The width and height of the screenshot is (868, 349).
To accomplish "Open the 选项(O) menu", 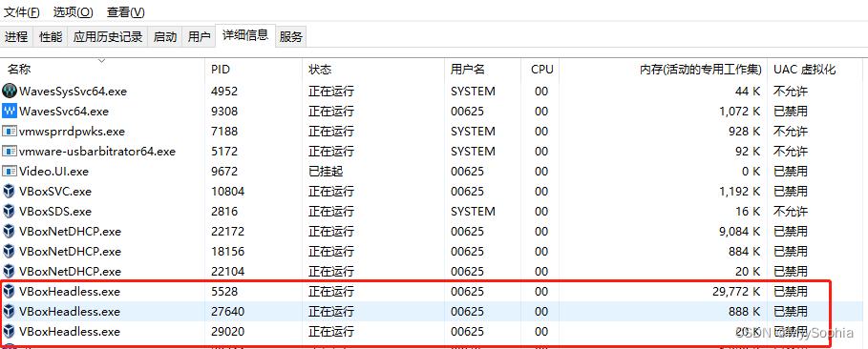I will [74, 11].
